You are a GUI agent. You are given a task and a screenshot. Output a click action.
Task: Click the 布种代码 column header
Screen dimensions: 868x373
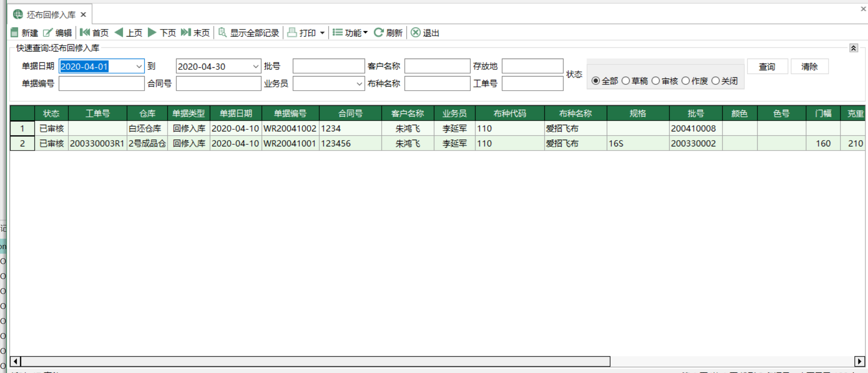[510, 113]
